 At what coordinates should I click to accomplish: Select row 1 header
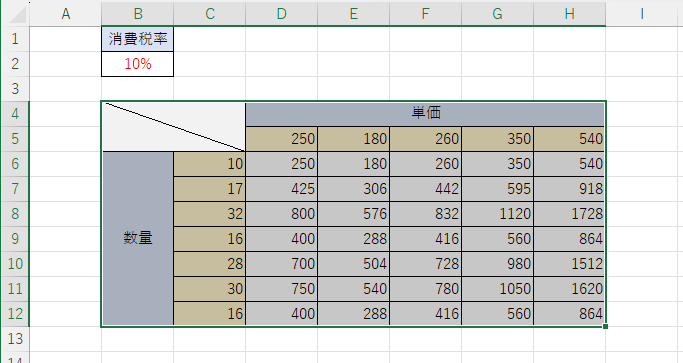15,39
